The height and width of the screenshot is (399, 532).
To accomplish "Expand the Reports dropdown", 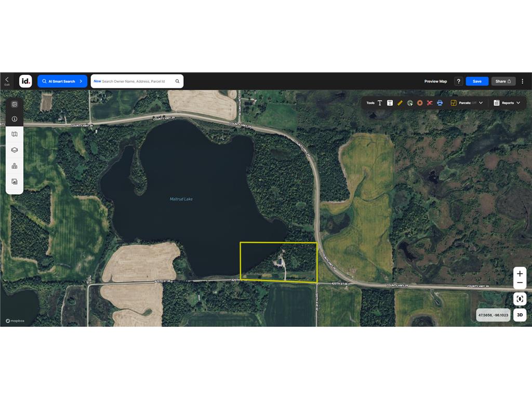I will (x=518, y=103).
